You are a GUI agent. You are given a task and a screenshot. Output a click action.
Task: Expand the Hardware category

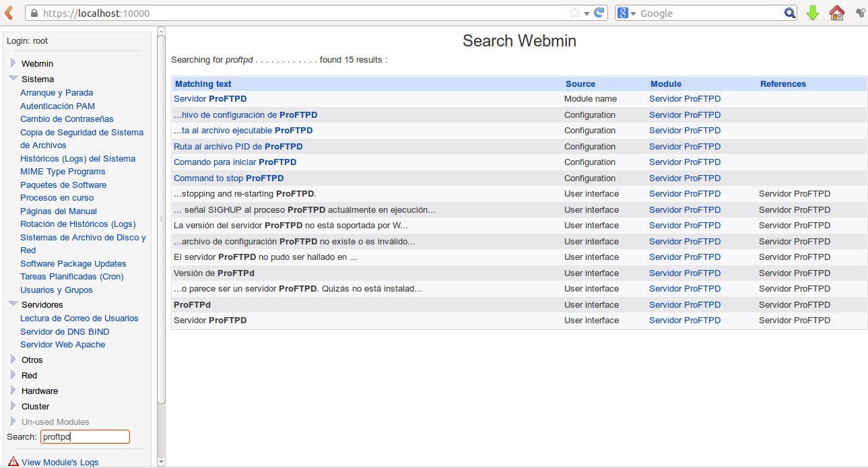[x=13, y=391]
